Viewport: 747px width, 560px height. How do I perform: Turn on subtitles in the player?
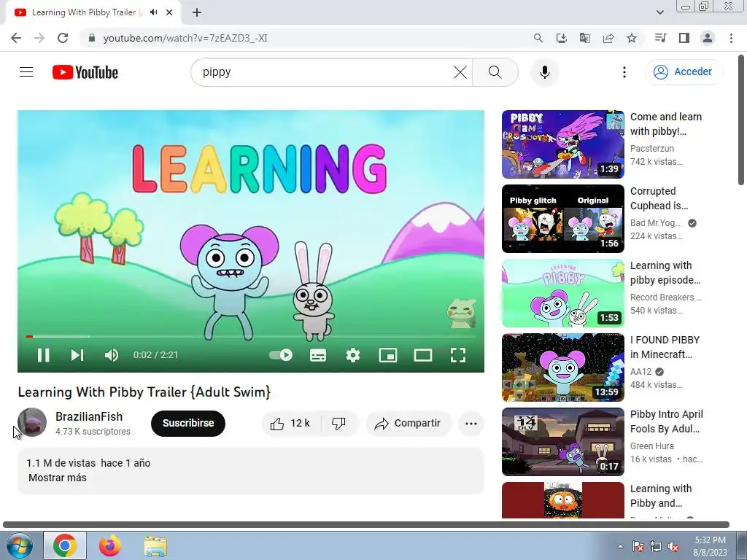point(318,355)
